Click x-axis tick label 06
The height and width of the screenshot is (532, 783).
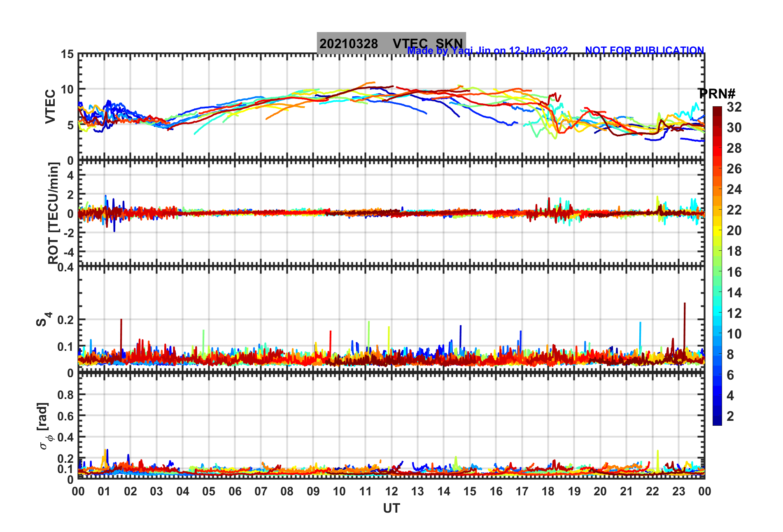coord(235,491)
